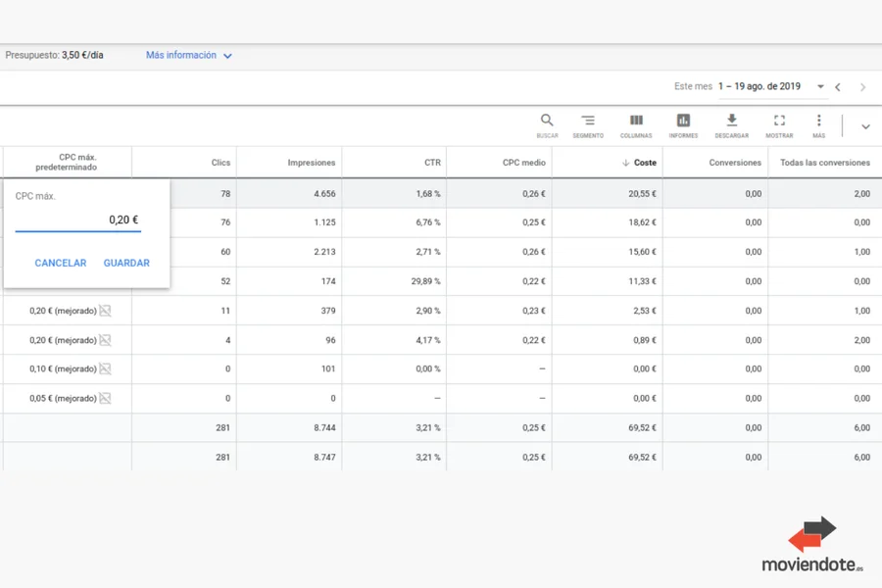Click the Buscar search icon
Image resolution: width=882 pixels, height=588 pixels.
tap(547, 122)
